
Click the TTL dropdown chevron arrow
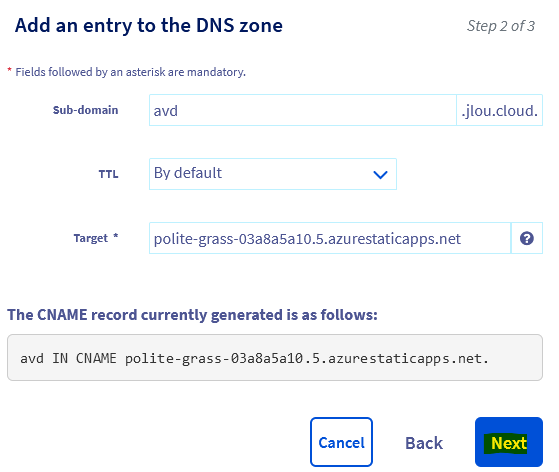pos(380,175)
